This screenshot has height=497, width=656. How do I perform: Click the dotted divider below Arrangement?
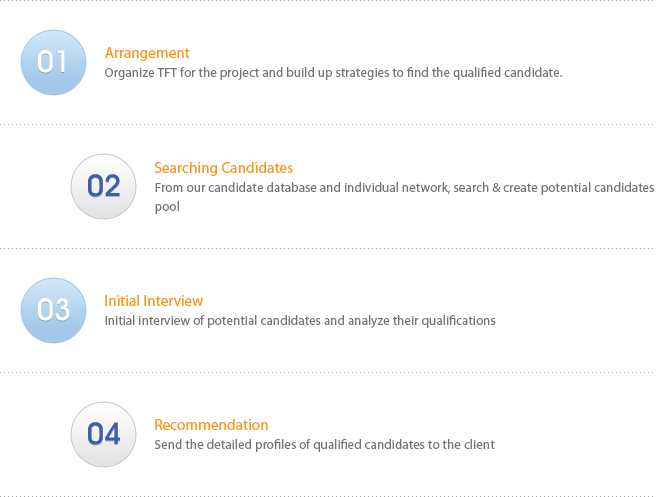[x=328, y=124]
